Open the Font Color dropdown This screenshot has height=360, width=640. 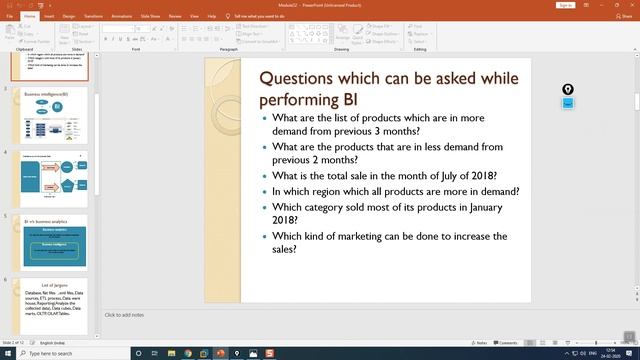coord(168,39)
